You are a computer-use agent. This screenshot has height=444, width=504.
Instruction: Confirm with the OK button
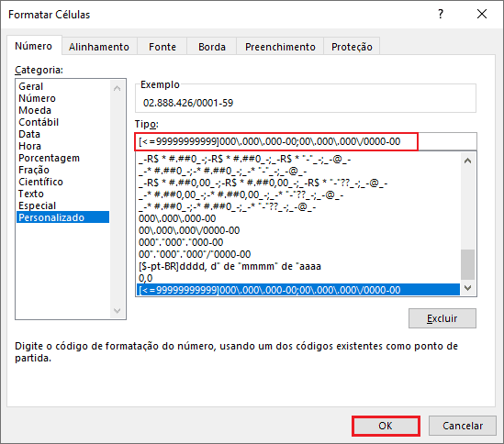[386, 426]
